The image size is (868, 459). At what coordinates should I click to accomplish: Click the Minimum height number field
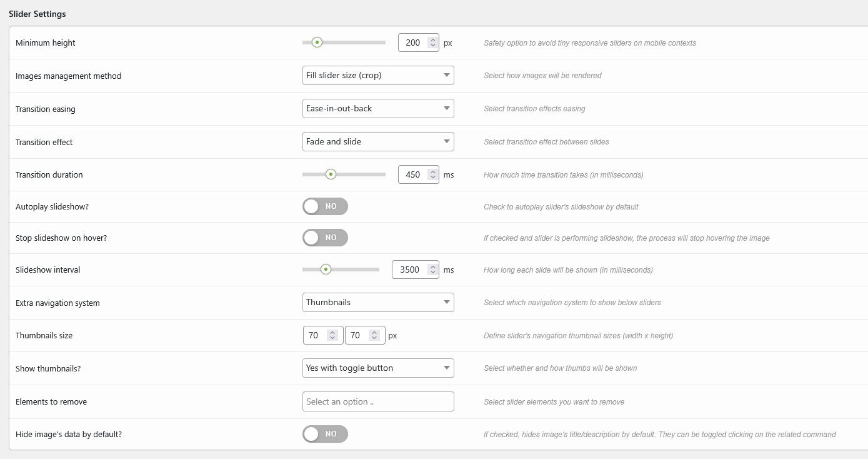click(412, 43)
